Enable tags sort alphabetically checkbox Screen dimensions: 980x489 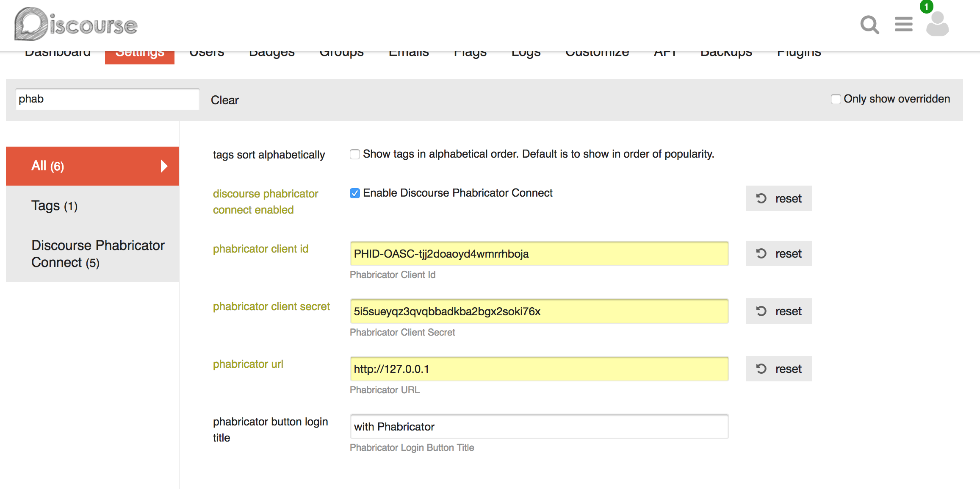pyautogui.click(x=355, y=154)
